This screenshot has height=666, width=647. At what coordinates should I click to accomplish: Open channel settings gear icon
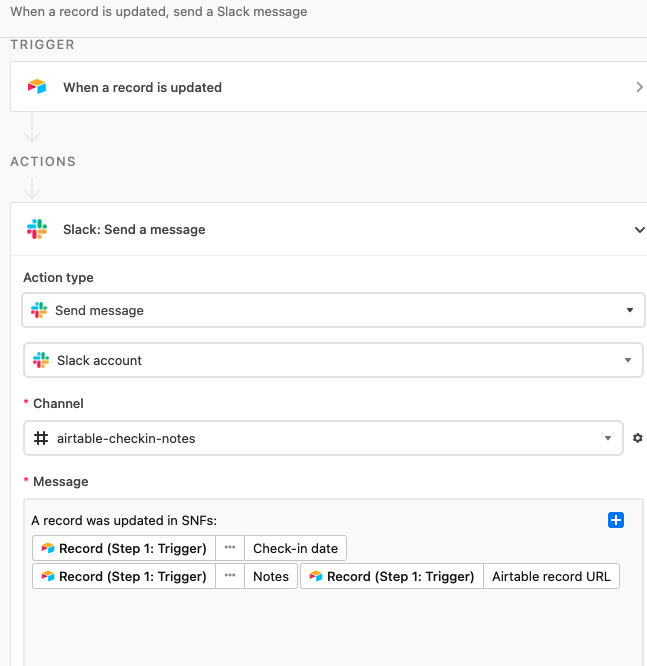[637, 438]
